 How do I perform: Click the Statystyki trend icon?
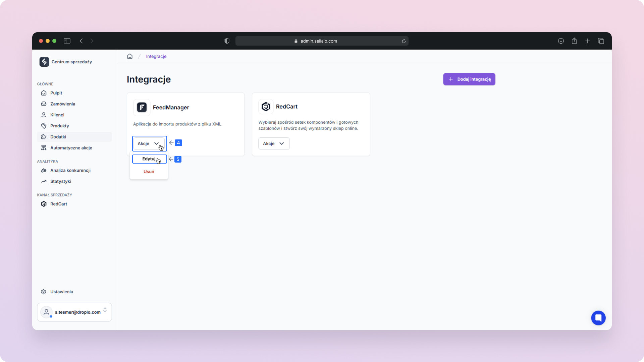(x=44, y=181)
